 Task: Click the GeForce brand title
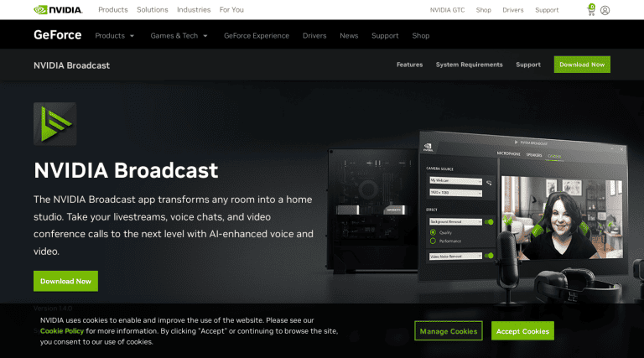coord(58,35)
